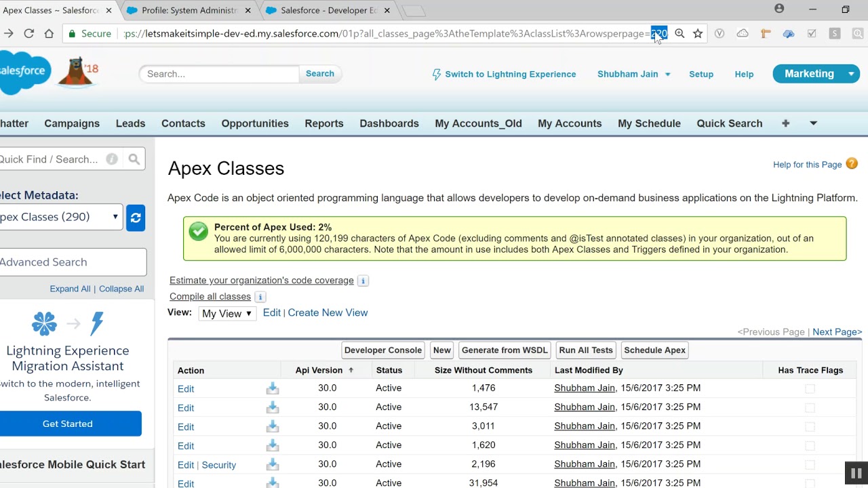Open the Shubham Jain user menu dropdown
The image size is (868, 488).
(x=634, y=74)
